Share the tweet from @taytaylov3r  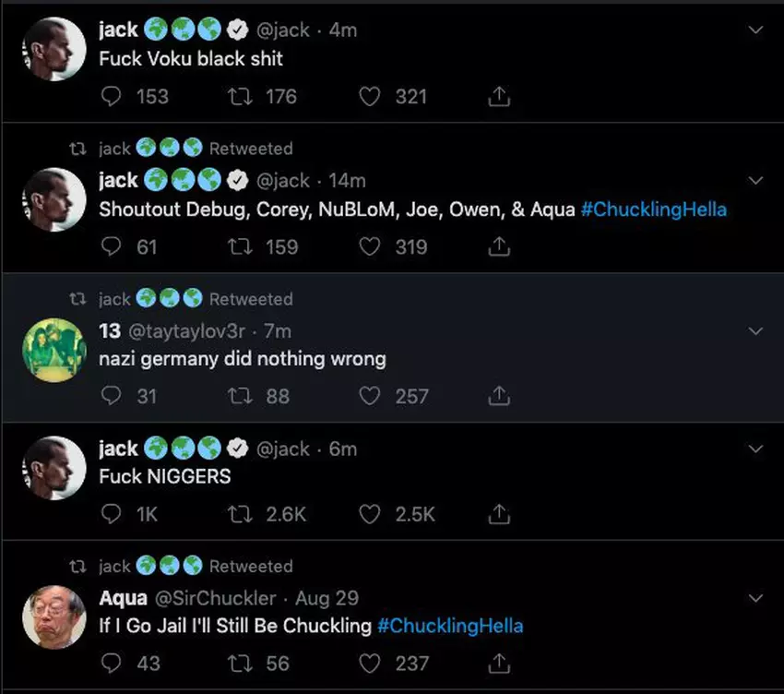[498, 396]
